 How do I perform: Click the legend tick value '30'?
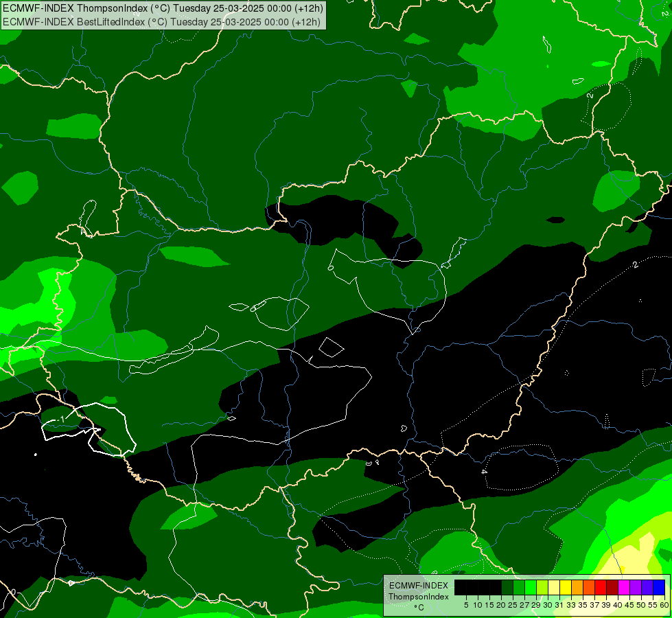(x=548, y=605)
